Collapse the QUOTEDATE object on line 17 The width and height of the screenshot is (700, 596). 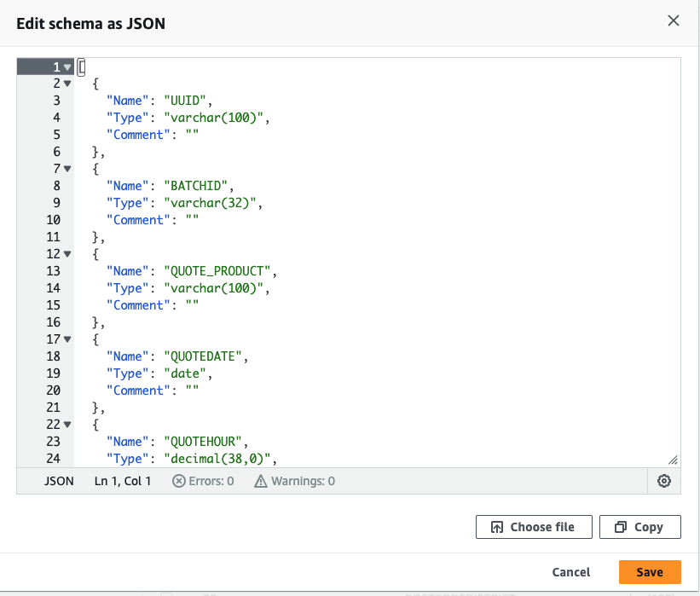66,339
